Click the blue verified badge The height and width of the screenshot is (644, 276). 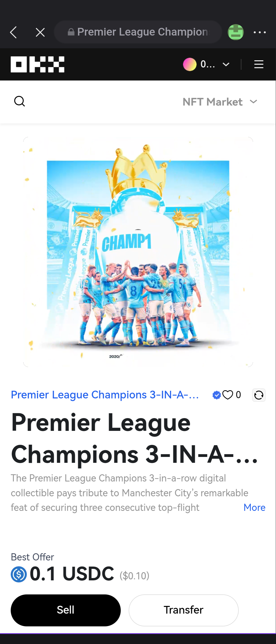tap(216, 395)
